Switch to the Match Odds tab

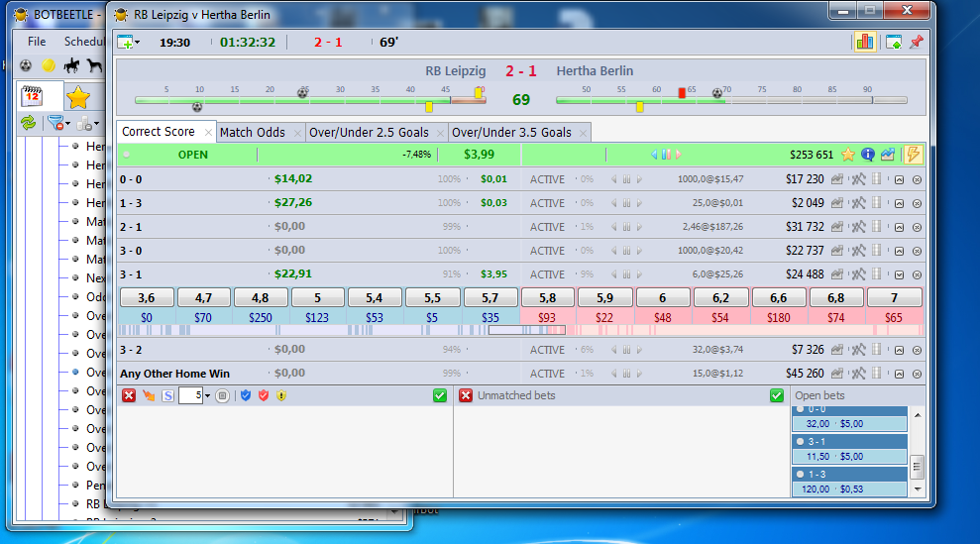point(253,133)
